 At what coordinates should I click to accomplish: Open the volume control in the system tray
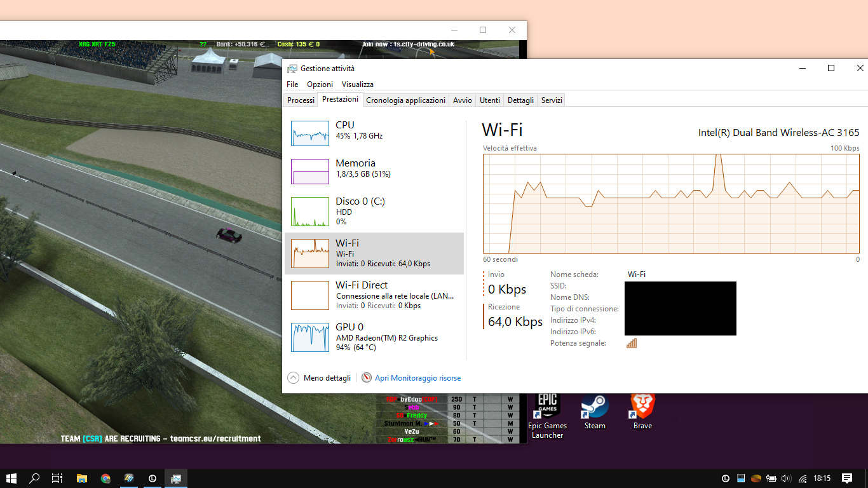click(x=786, y=478)
